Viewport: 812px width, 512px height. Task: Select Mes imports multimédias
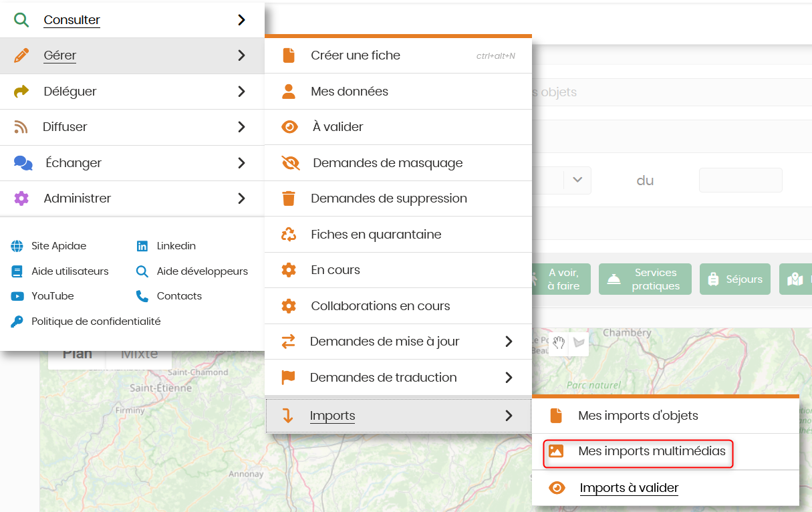click(x=666, y=452)
